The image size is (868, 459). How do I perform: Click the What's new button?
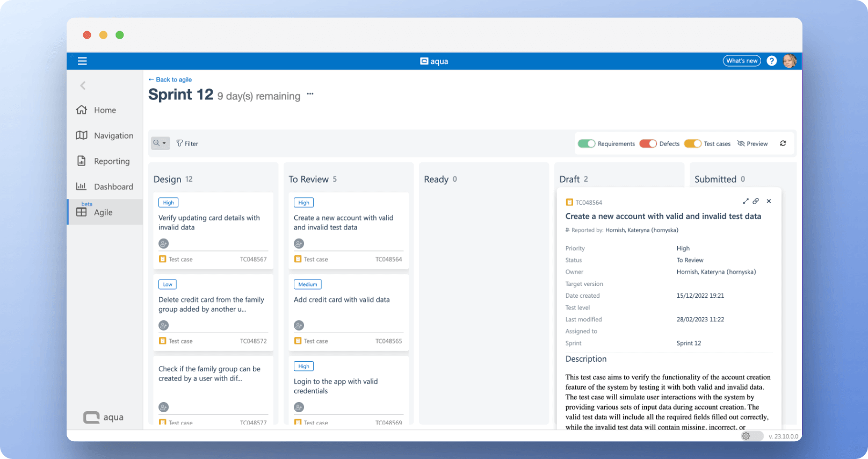742,61
